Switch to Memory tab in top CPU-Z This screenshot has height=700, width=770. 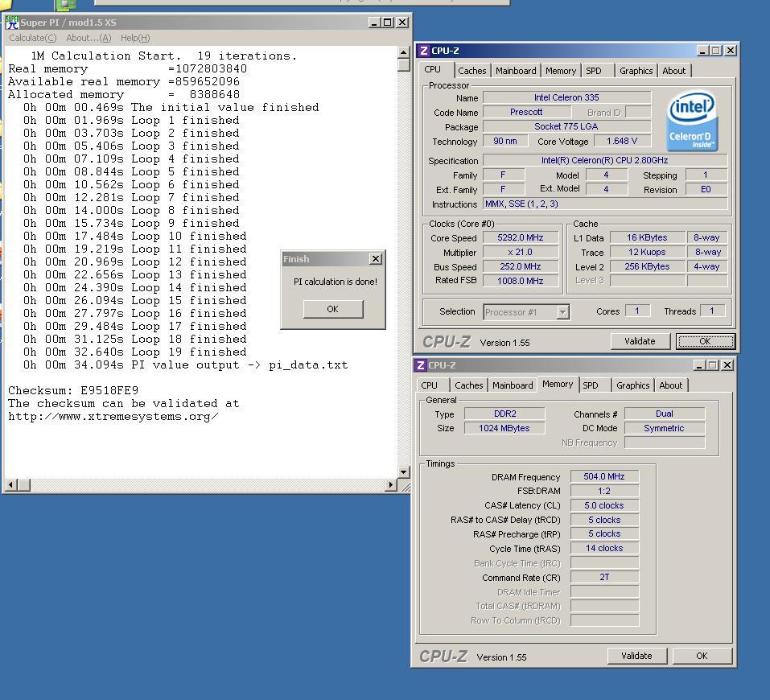point(560,71)
